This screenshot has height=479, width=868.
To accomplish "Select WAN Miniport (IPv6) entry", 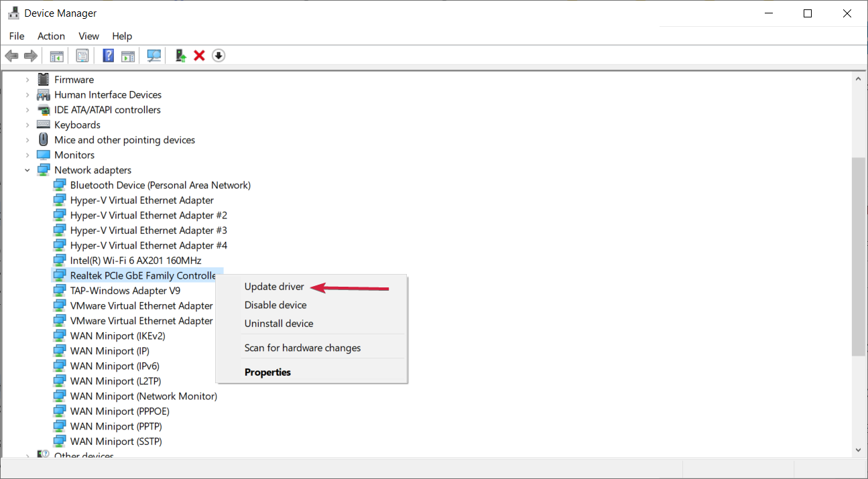I will 115,366.
